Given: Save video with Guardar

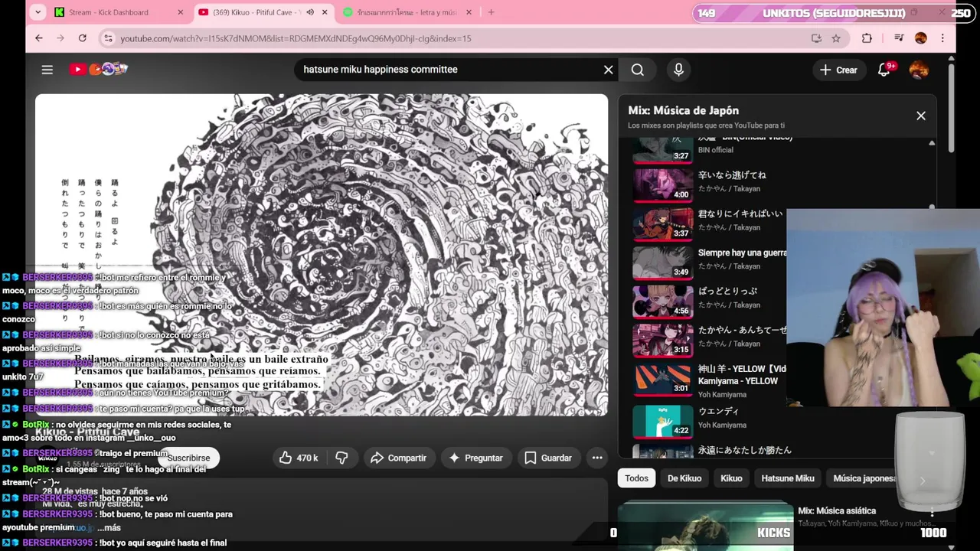Looking at the screenshot, I should point(547,458).
